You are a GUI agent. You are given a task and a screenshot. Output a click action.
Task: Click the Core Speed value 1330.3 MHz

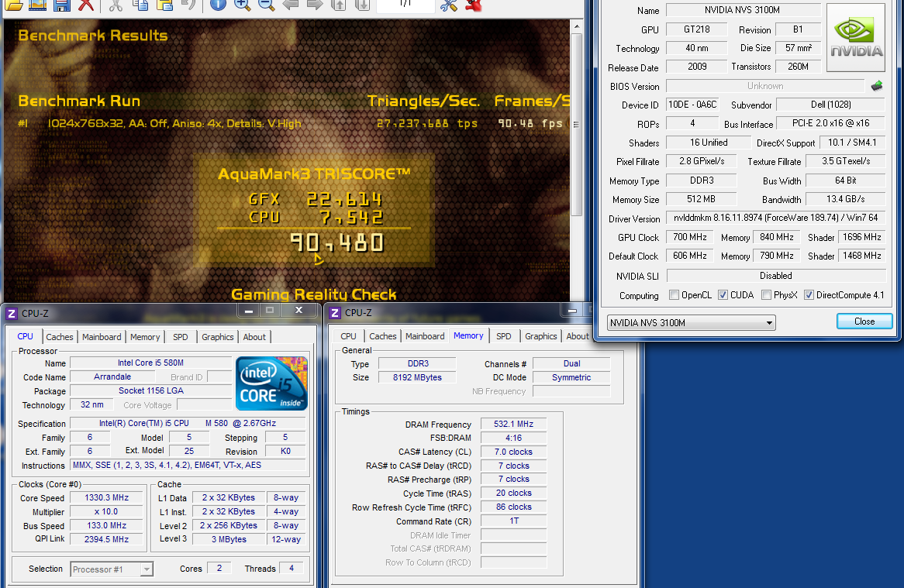pyautogui.click(x=107, y=497)
